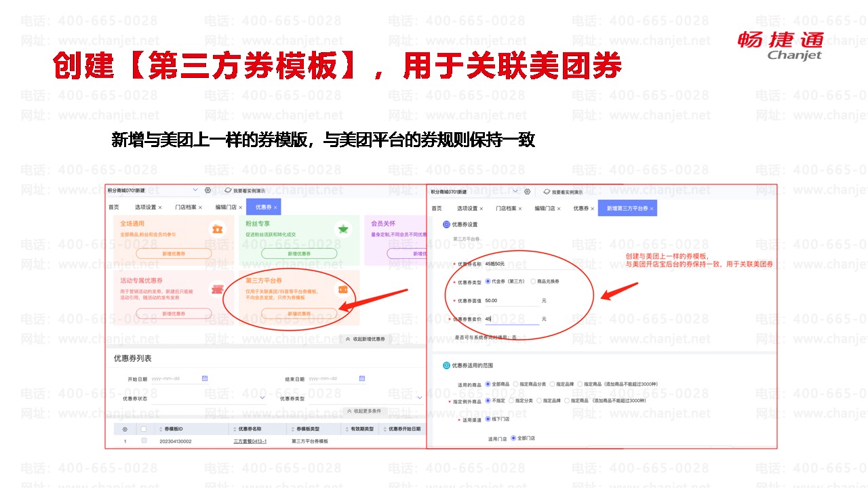The image size is (868, 488).
Task: Open the calendar picker for 开始日期
Action: [205, 378]
